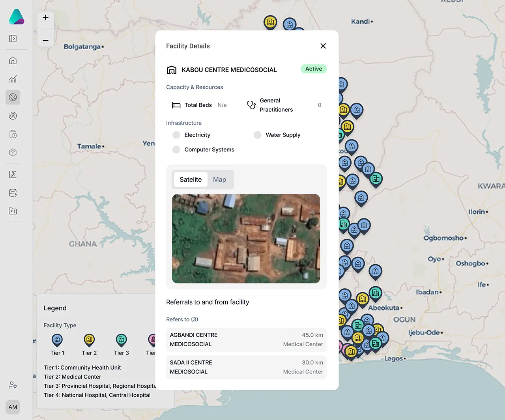Open the user settings icon
505x420 pixels.
13,385
